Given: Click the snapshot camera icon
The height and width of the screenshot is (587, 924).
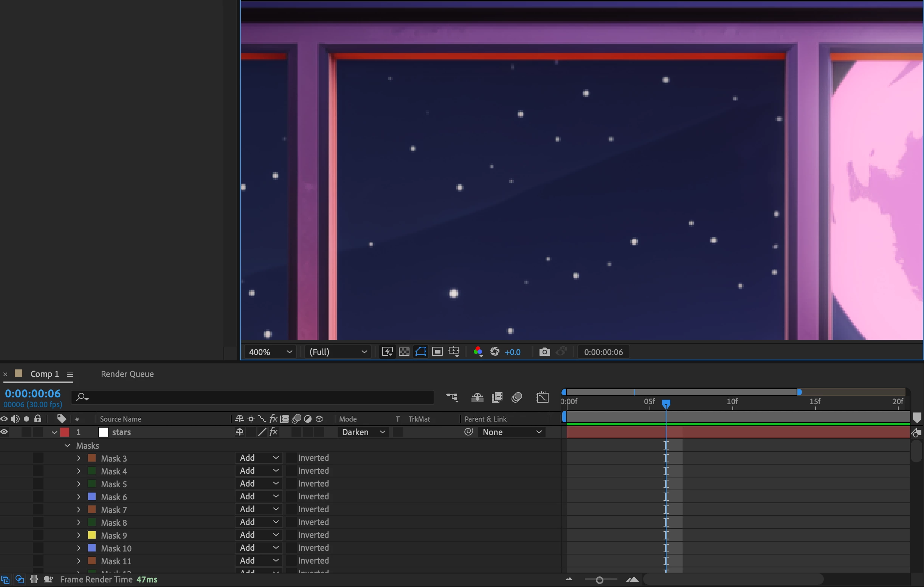Looking at the screenshot, I should point(544,352).
